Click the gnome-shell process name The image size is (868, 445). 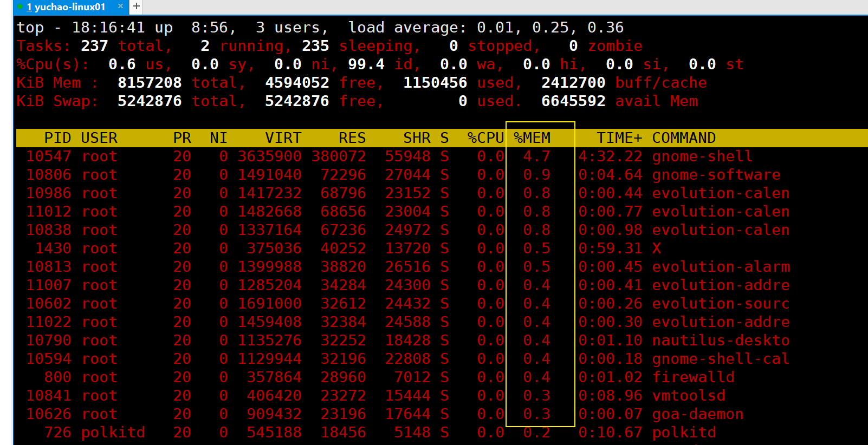(x=702, y=156)
